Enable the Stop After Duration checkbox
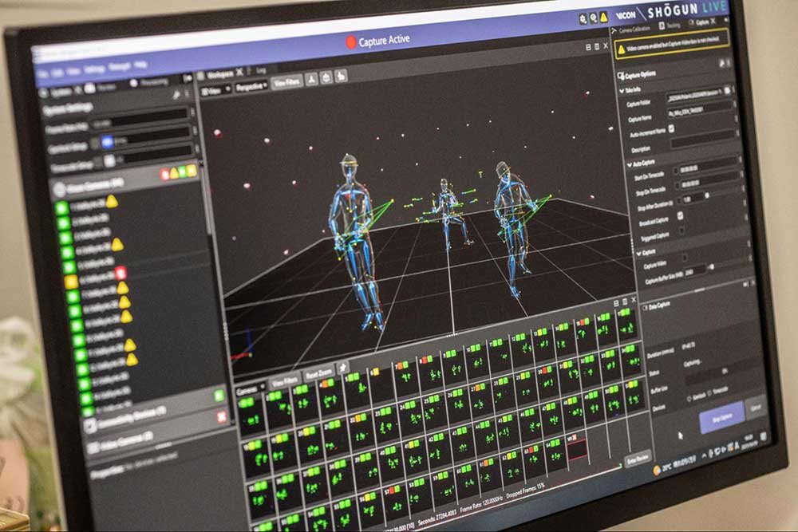 coord(678,201)
